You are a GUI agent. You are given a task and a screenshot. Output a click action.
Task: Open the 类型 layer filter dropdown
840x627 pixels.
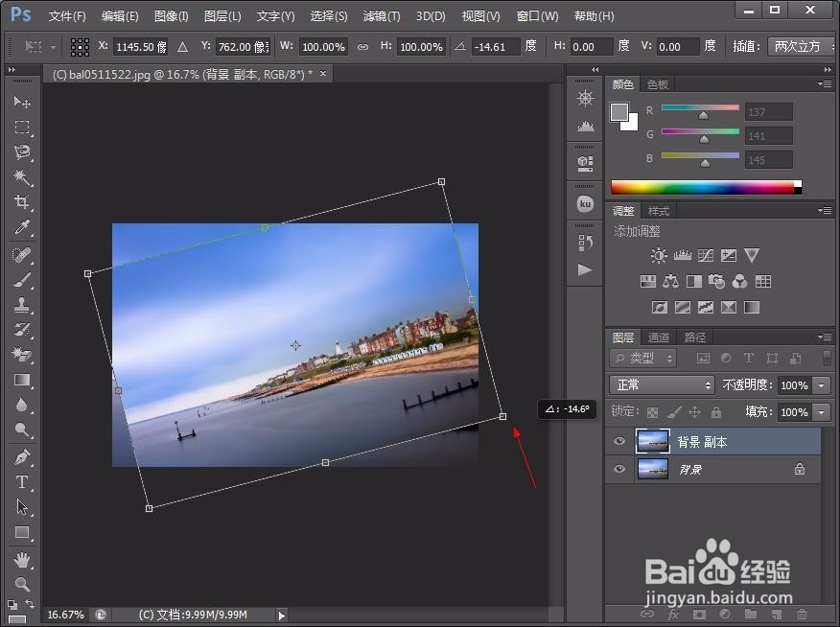pyautogui.click(x=642, y=359)
